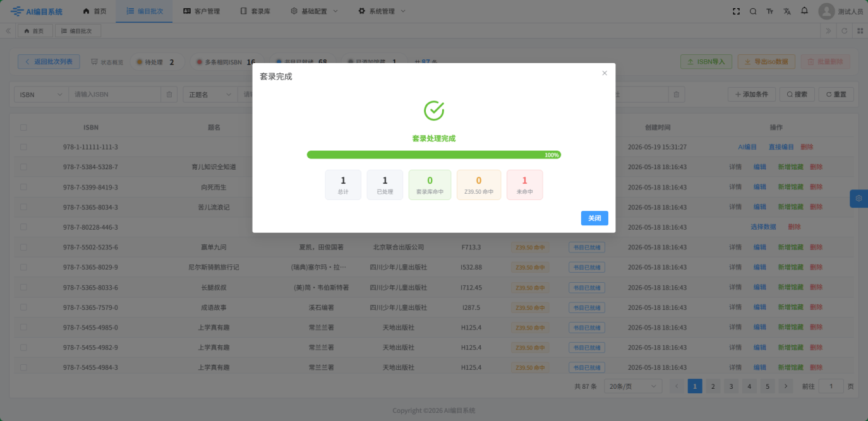
Task: Open font size adjustment icon
Action: (x=770, y=11)
